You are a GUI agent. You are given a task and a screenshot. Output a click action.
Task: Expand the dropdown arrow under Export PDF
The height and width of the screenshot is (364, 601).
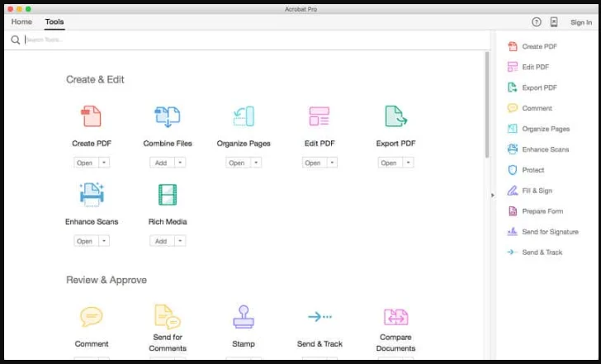coord(408,163)
